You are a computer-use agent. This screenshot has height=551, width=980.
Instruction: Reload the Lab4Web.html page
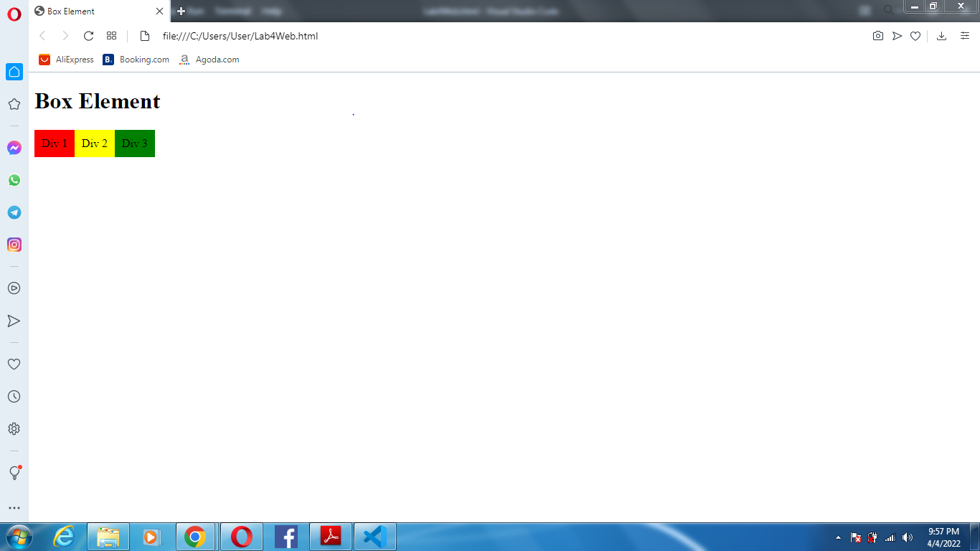pos(88,36)
